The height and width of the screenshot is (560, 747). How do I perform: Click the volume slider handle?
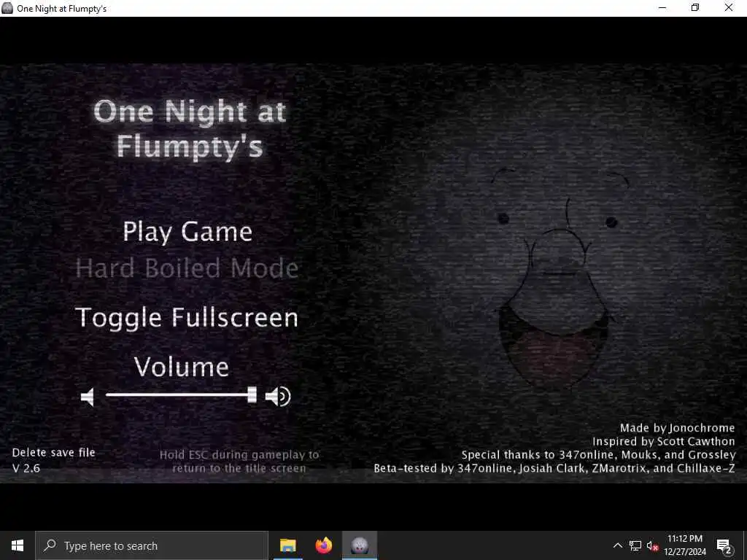[x=252, y=394]
